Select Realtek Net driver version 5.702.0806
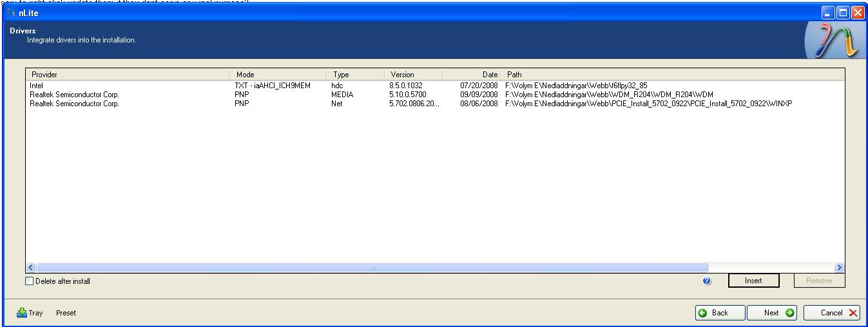The width and height of the screenshot is (868, 327). tap(435, 104)
